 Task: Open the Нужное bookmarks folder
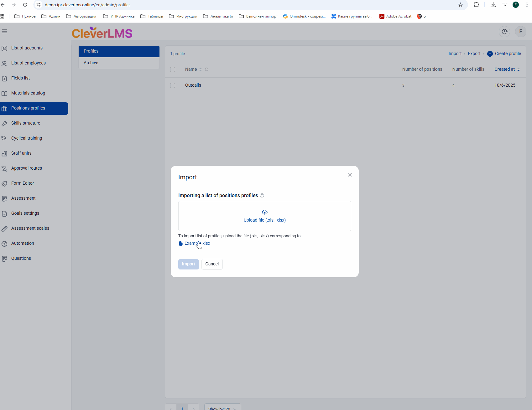pyautogui.click(x=25, y=16)
